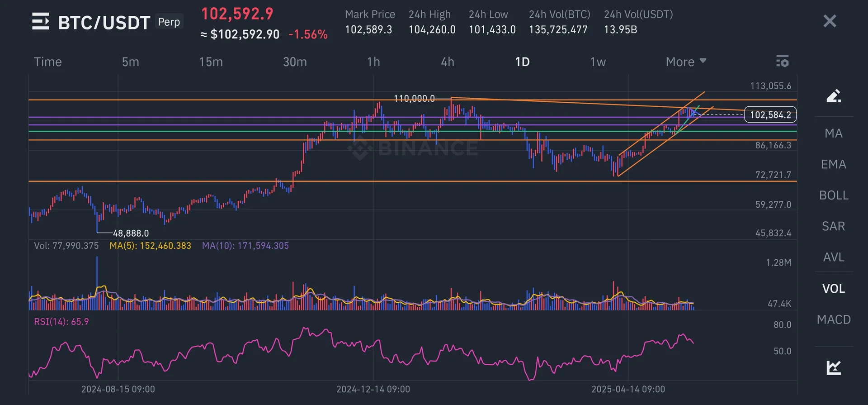The width and height of the screenshot is (868, 405).
Task: Open the drawing tools pencil icon
Action: [833, 95]
